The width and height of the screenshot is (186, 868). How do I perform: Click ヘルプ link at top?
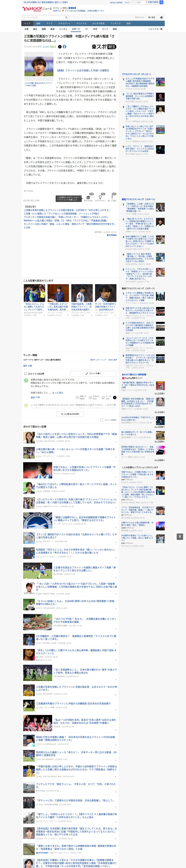pos(127,2)
